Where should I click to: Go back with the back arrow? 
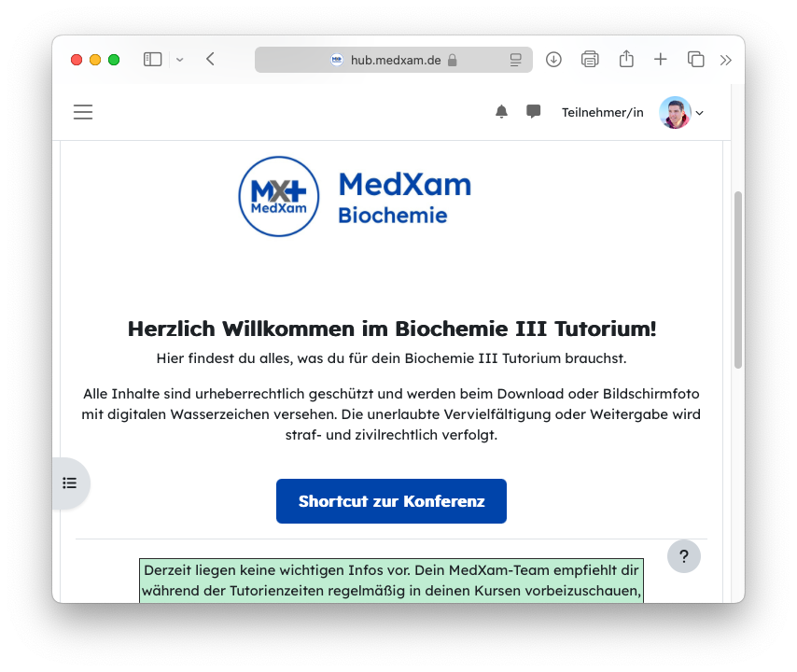[x=210, y=59]
